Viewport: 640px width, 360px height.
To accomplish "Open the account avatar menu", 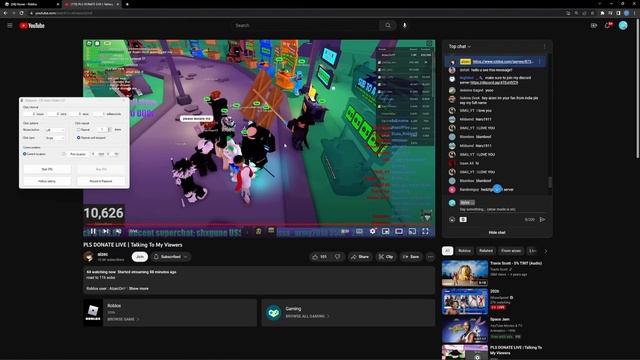I will click(623, 25).
